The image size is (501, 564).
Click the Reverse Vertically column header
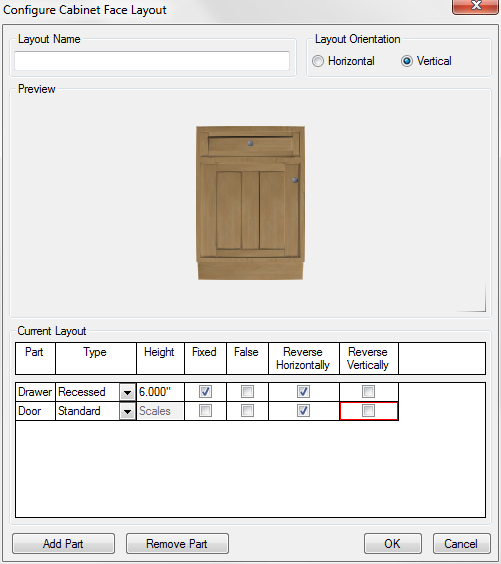tap(369, 358)
